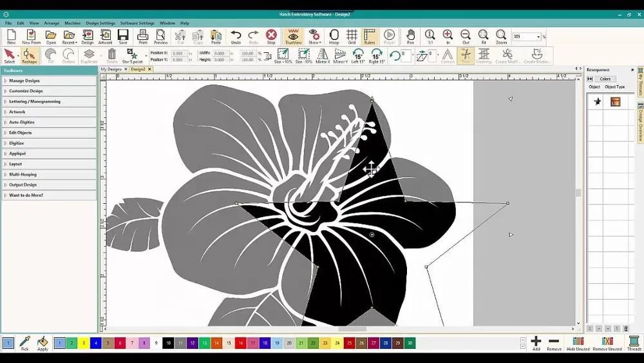The height and width of the screenshot is (363, 644).
Task: Switch to the My Designs tab
Action: point(111,69)
